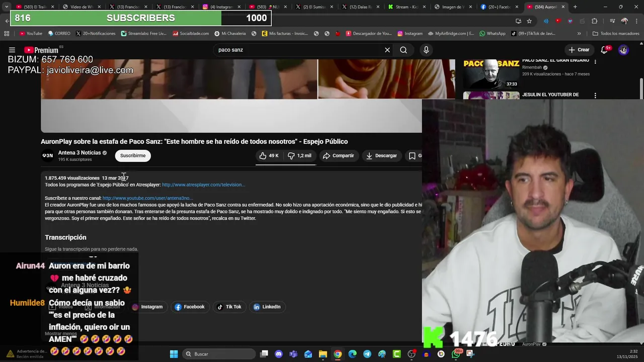The height and width of the screenshot is (362, 644).
Task: Open the 'Streamlabs: Free Liv...' bookmark
Action: point(144,34)
